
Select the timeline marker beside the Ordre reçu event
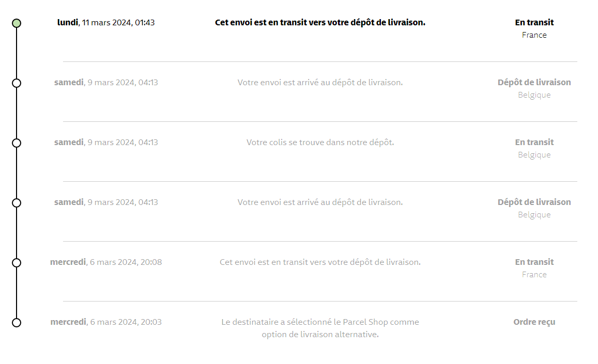coord(17,323)
